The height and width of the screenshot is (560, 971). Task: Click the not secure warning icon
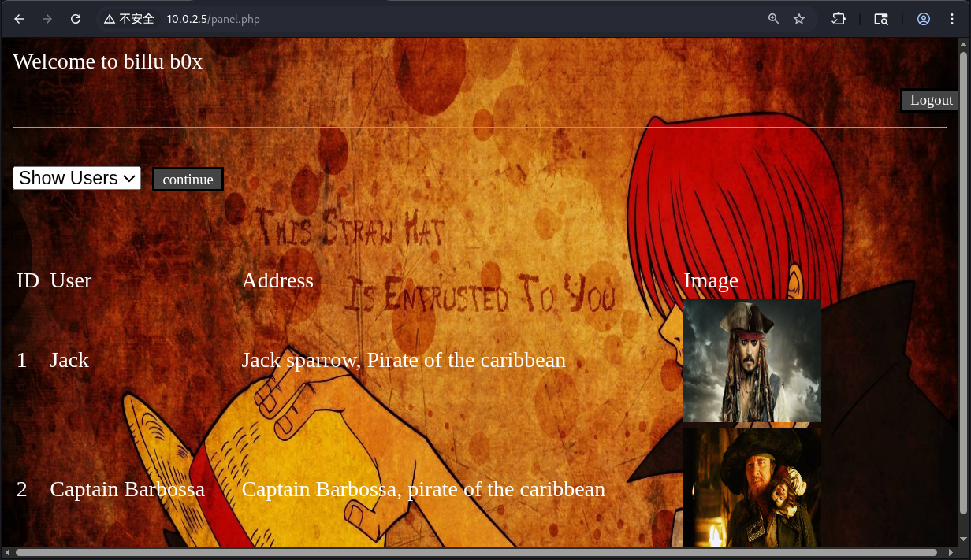tap(110, 19)
